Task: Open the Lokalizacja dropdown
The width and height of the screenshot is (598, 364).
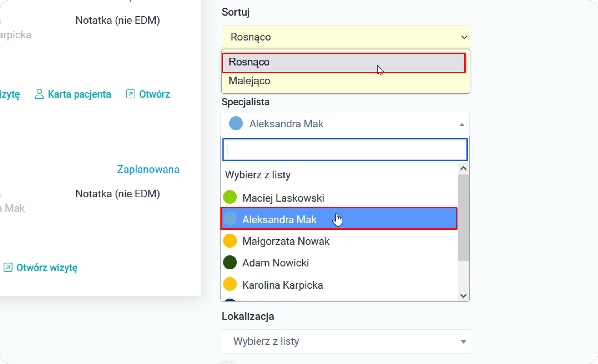Action: (x=346, y=341)
